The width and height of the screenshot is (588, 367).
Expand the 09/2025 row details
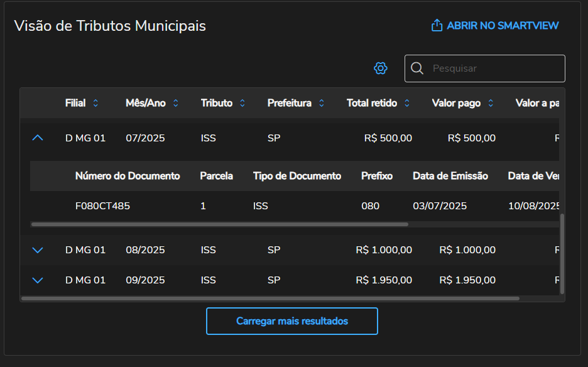point(38,280)
